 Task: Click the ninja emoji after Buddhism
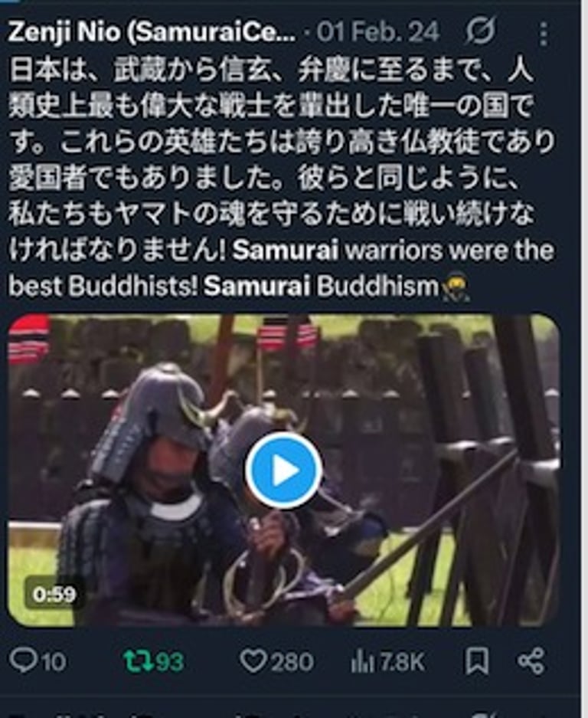(456, 287)
